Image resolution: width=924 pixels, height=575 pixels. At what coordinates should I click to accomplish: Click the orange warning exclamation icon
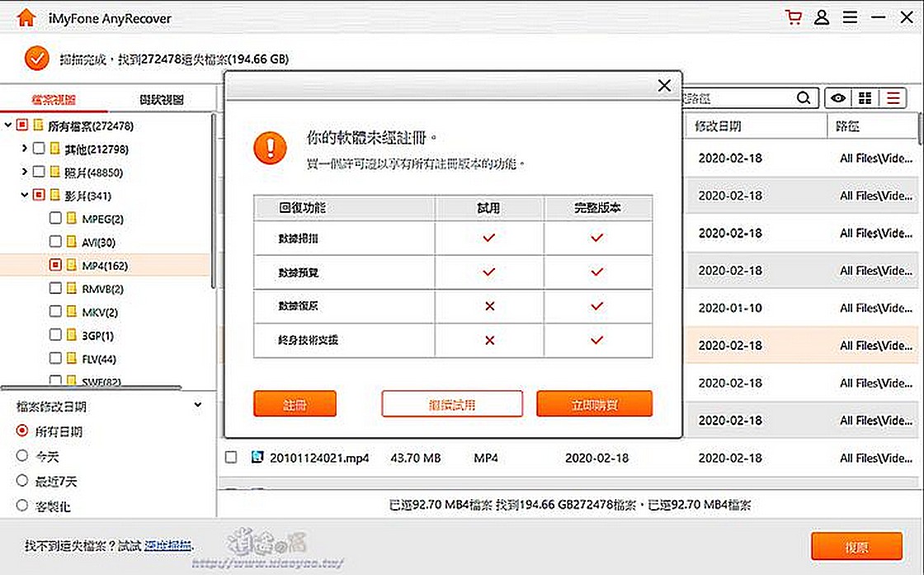pyautogui.click(x=270, y=147)
